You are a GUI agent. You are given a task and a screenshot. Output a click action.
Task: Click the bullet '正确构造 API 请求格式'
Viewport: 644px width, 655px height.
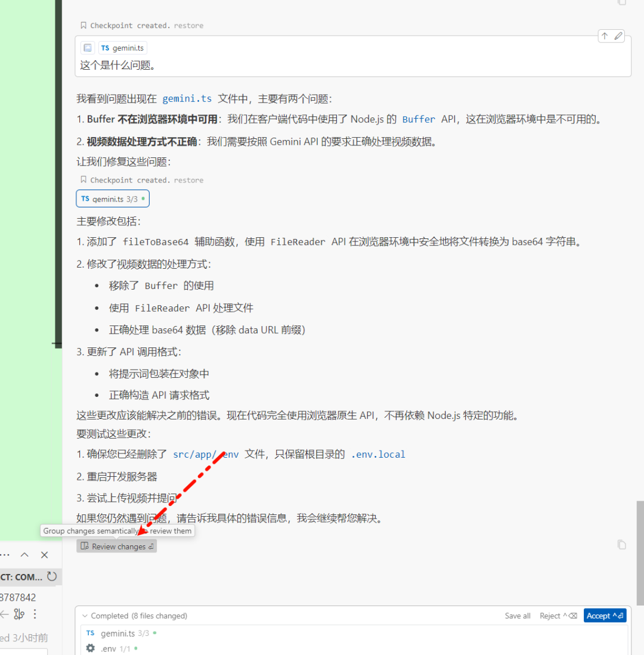[159, 395]
